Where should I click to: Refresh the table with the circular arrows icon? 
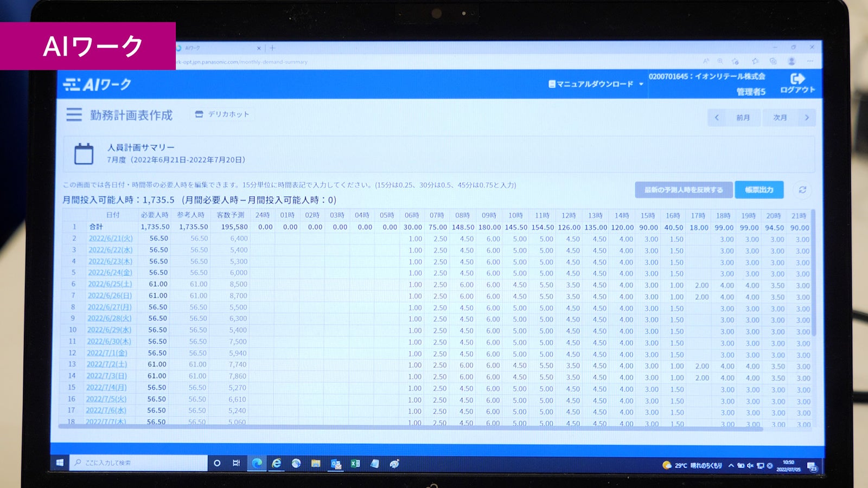[802, 190]
